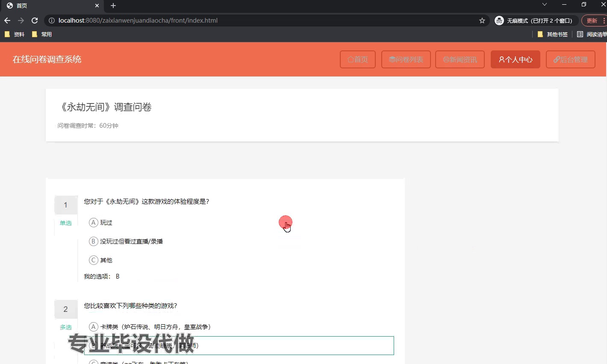Viewport: 607px width, 364px height.
Task: Click question 1 text about 体验程度
Action: [x=147, y=201]
